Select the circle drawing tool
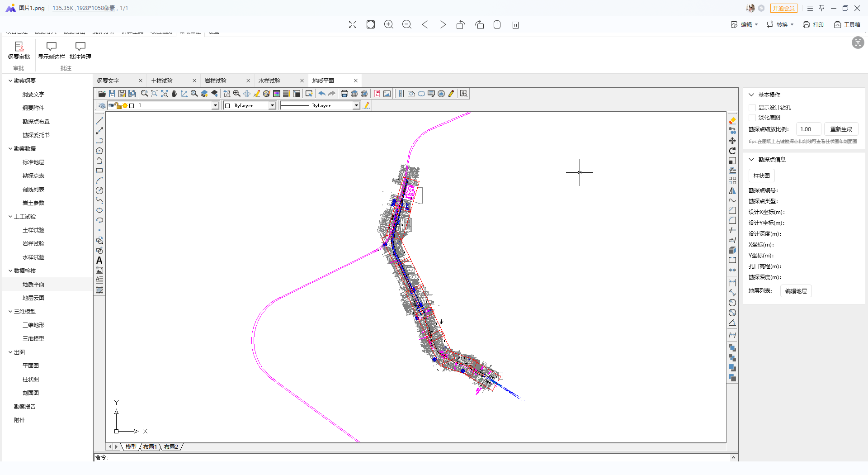 coord(99,190)
